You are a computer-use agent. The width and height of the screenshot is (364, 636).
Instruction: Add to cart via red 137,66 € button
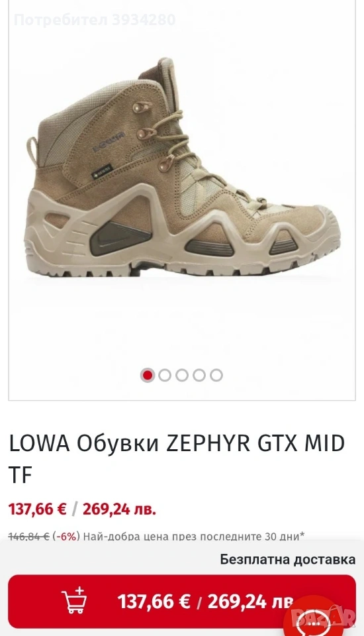coord(182,601)
